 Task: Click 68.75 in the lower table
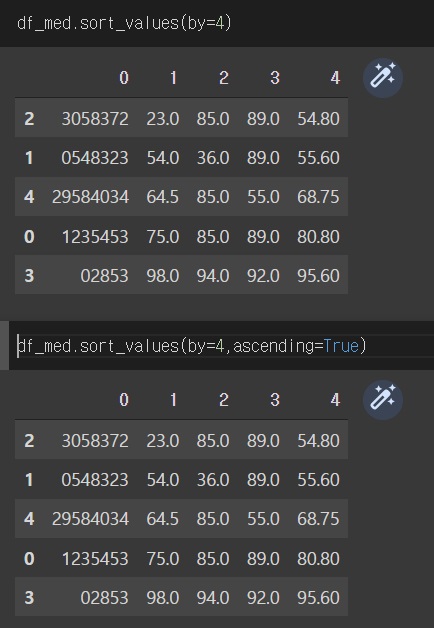tap(318, 519)
